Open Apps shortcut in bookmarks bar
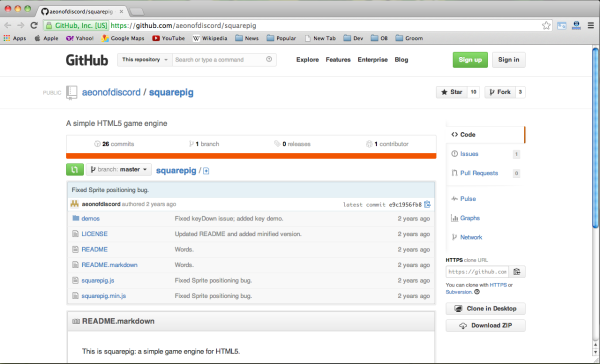Screen dimensions: 600x364 pyautogui.click(x=15, y=38)
